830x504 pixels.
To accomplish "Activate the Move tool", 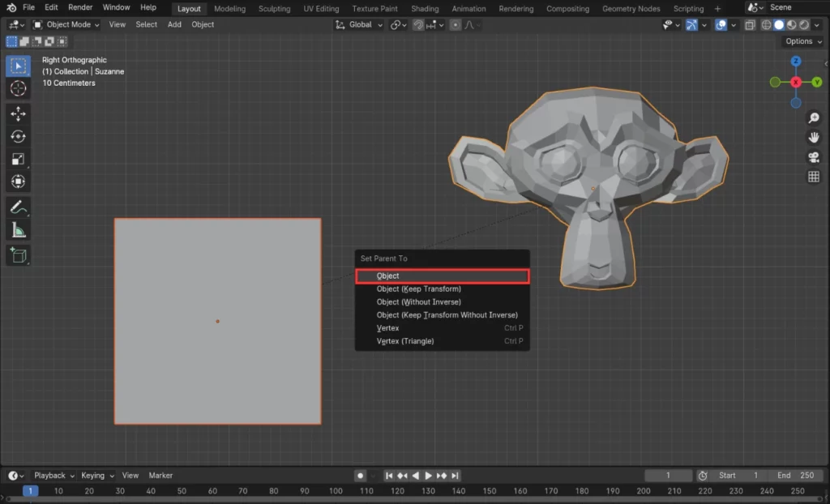I will pyautogui.click(x=18, y=113).
